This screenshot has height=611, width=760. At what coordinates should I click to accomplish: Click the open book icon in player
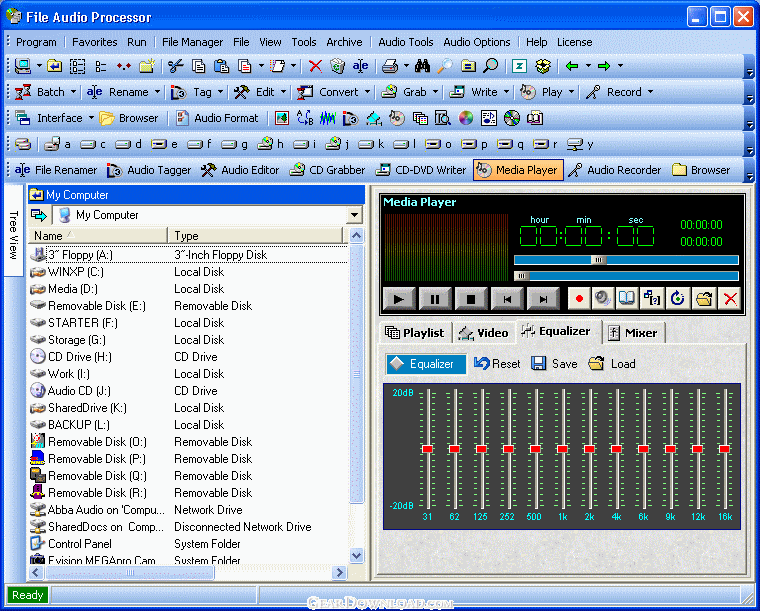627,298
